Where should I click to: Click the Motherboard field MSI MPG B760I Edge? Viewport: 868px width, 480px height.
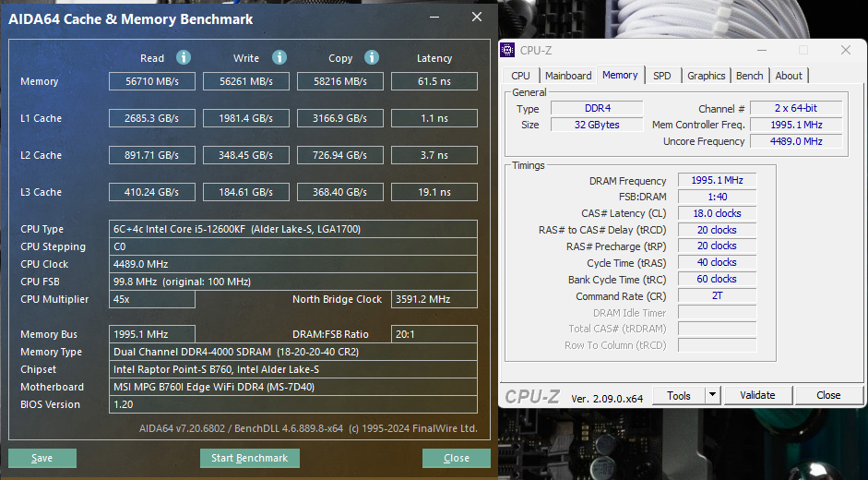(292, 387)
